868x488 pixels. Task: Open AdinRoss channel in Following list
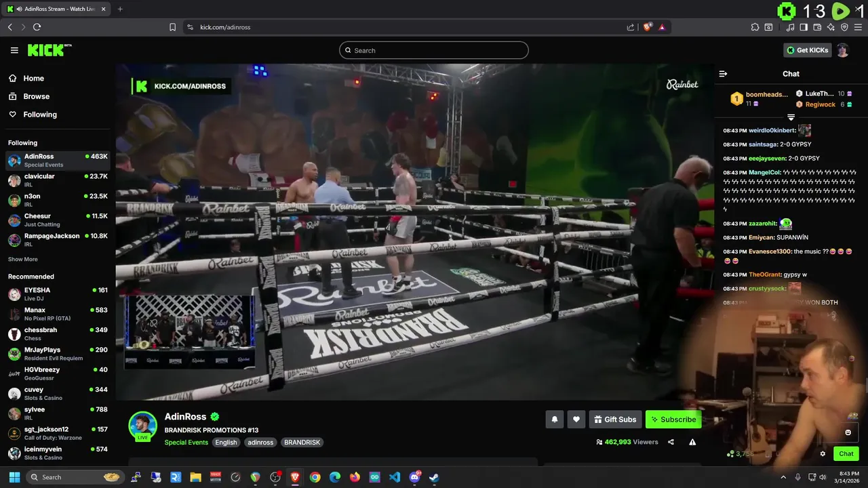(x=58, y=160)
